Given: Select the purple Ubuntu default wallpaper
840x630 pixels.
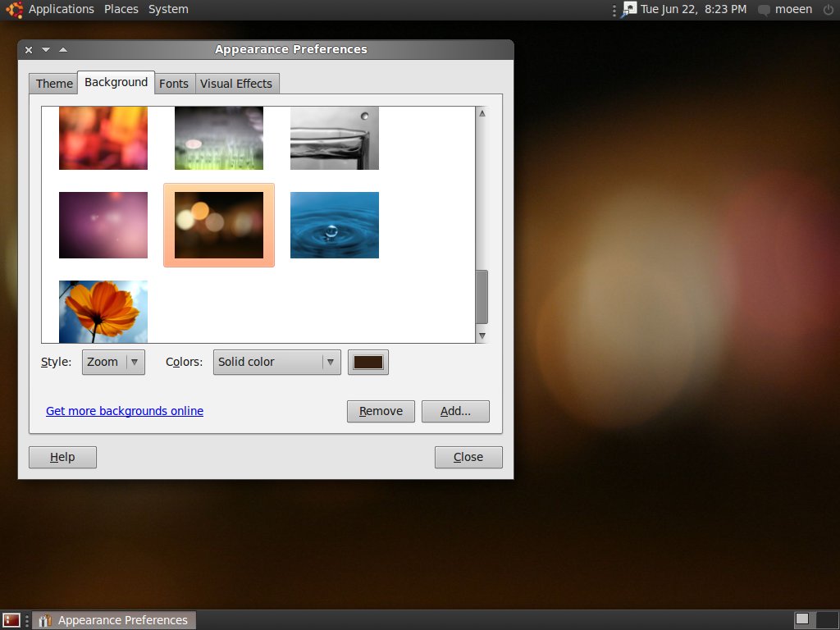Looking at the screenshot, I should (x=103, y=225).
